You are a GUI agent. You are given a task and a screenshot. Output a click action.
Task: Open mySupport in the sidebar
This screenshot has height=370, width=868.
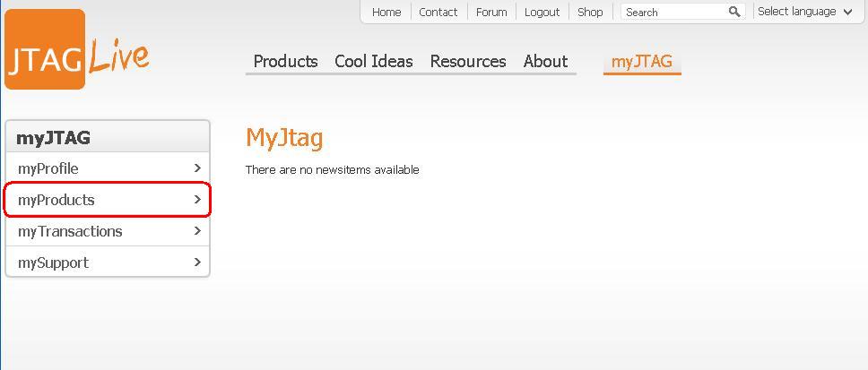pyautogui.click(x=108, y=262)
